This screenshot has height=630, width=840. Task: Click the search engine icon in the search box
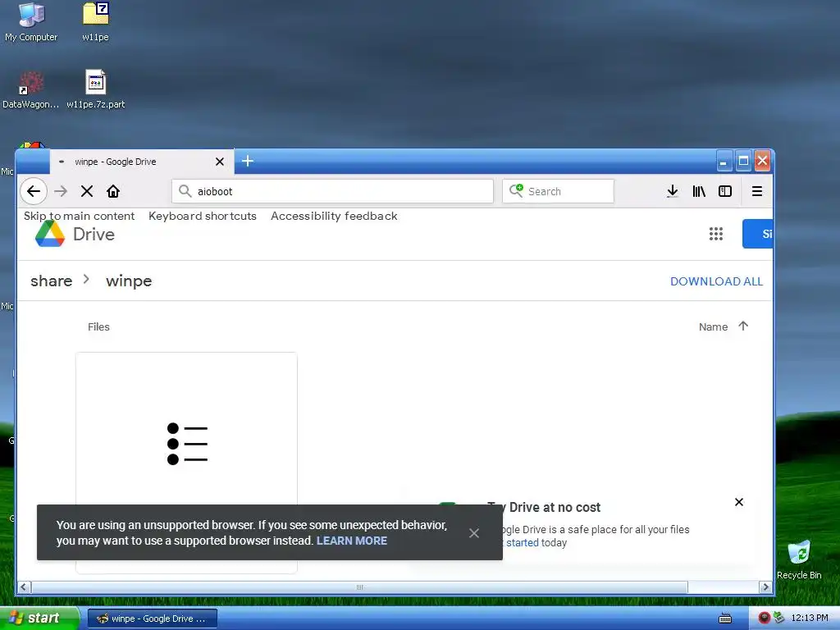pos(516,190)
